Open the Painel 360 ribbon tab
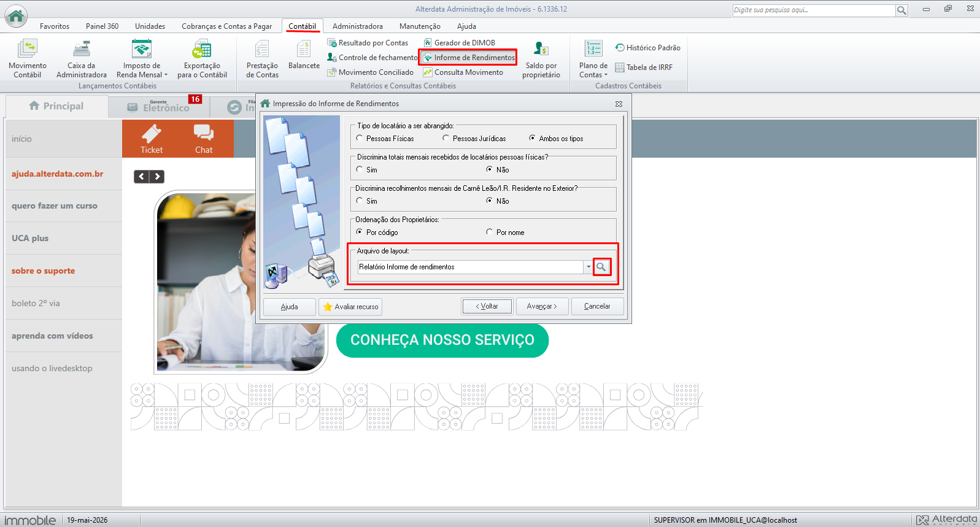Viewport: 980px width, 527px height. (102, 26)
